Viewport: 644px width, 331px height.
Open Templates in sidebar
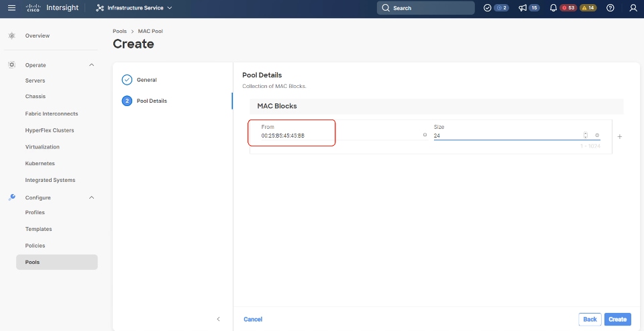39,229
